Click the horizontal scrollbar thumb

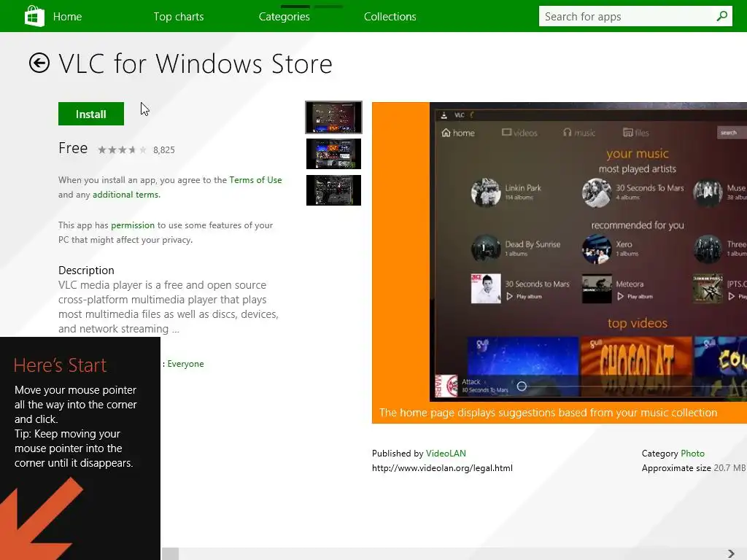[170, 554]
